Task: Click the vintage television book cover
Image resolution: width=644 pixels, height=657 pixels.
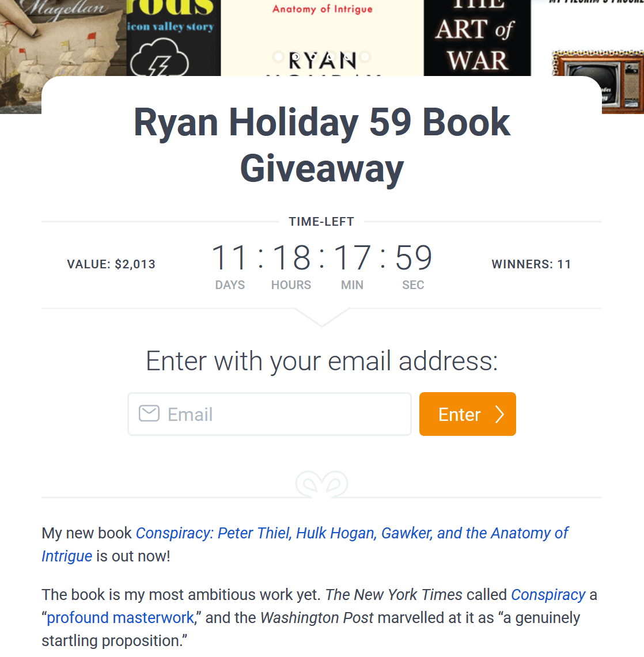Action: point(597,81)
